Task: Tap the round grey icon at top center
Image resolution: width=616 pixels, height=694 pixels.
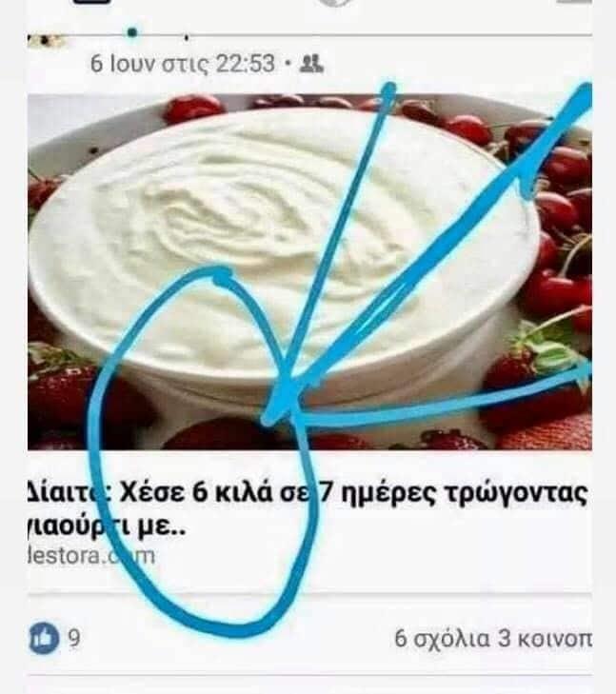Action: tap(335, 2)
